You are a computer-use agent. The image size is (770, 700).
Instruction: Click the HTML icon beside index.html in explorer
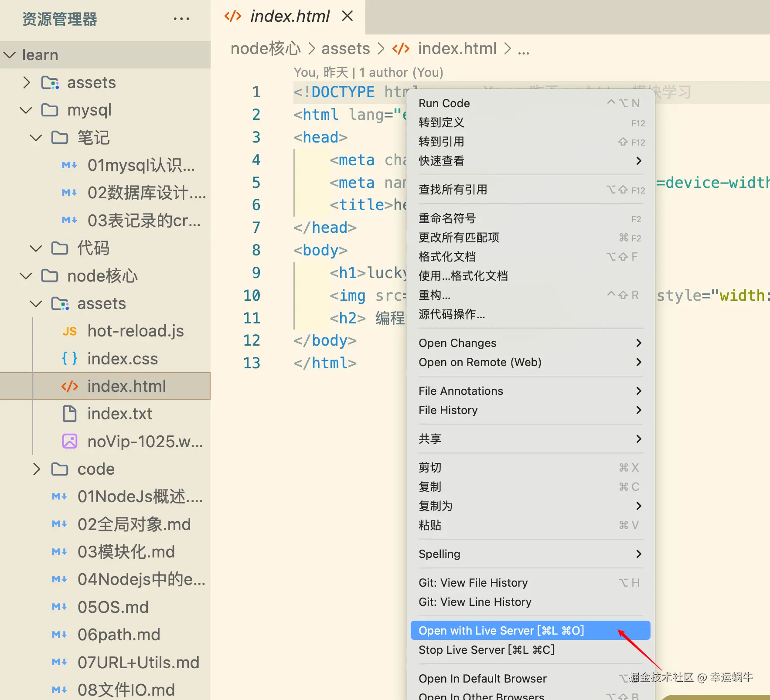[x=70, y=386]
